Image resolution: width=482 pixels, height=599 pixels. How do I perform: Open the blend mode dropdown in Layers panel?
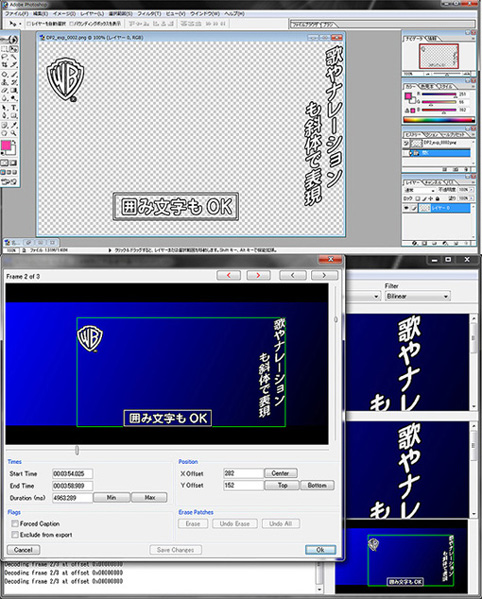(x=420, y=190)
